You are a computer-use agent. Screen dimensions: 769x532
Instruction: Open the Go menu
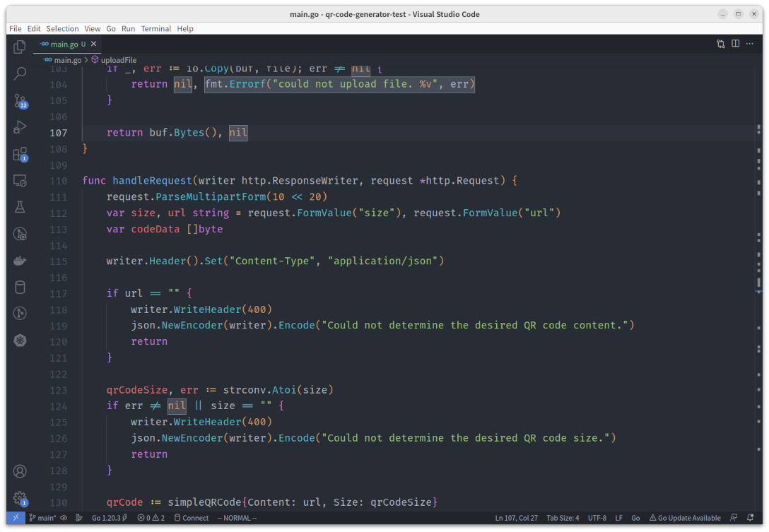pyautogui.click(x=111, y=28)
